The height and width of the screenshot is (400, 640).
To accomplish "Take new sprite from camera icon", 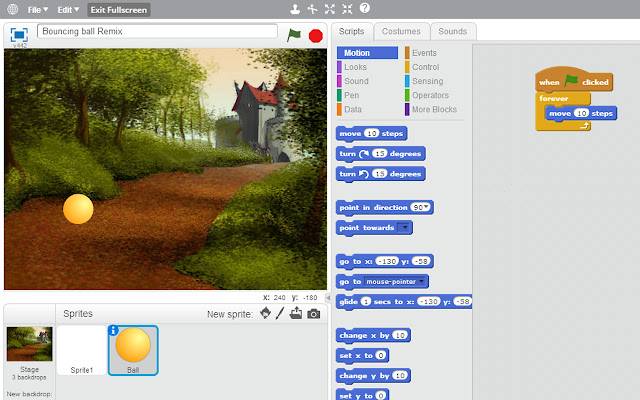I will click(313, 313).
